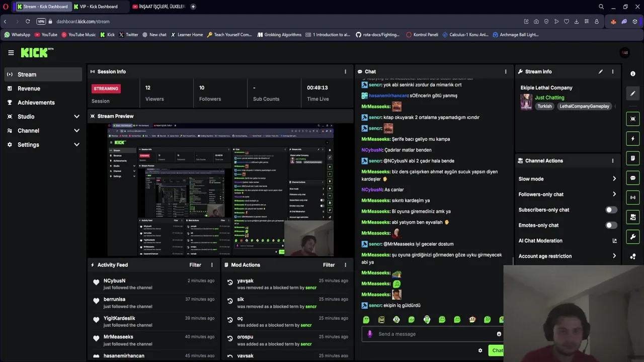Image resolution: width=644 pixels, height=362 pixels.
Task: Go to the Achievements page
Action: tap(43, 103)
